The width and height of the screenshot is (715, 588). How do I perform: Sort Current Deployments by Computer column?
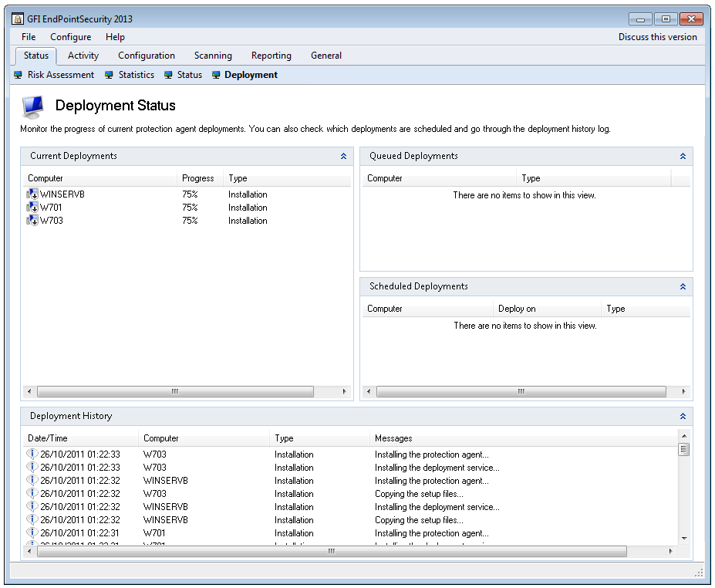point(99,178)
